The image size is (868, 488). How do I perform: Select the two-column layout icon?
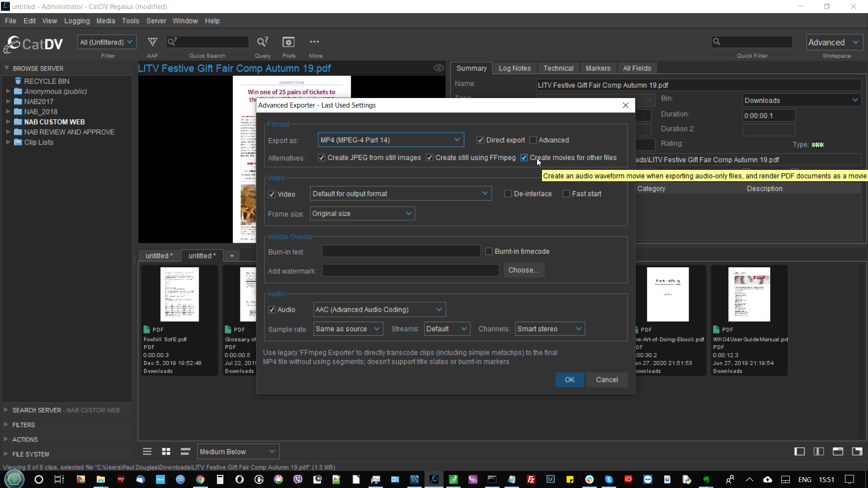tap(819, 451)
